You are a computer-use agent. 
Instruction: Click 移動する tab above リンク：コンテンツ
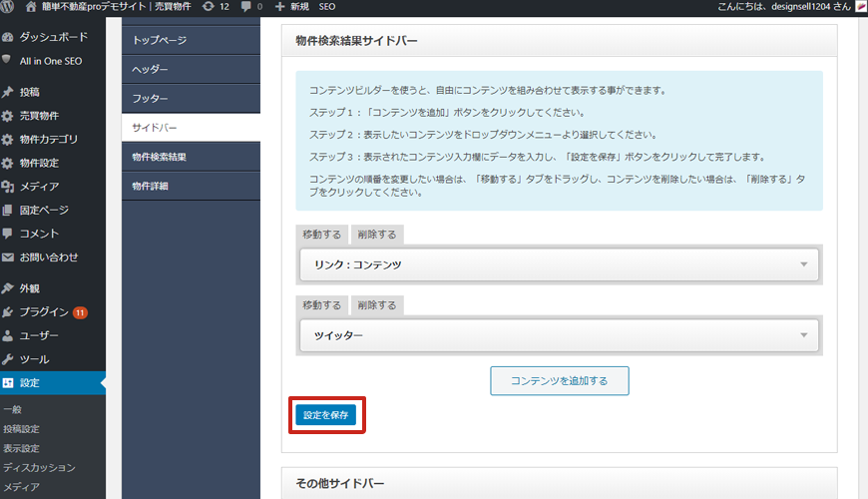pyautogui.click(x=321, y=235)
